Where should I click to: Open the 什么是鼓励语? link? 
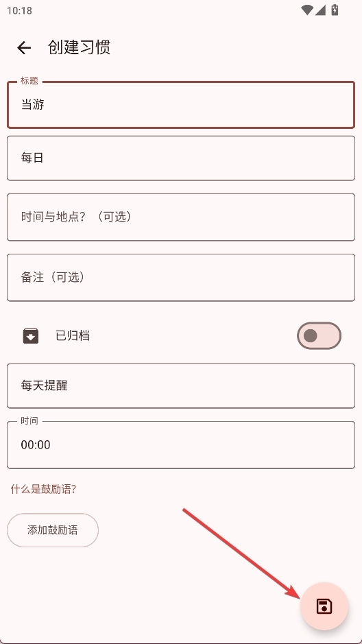click(43, 489)
